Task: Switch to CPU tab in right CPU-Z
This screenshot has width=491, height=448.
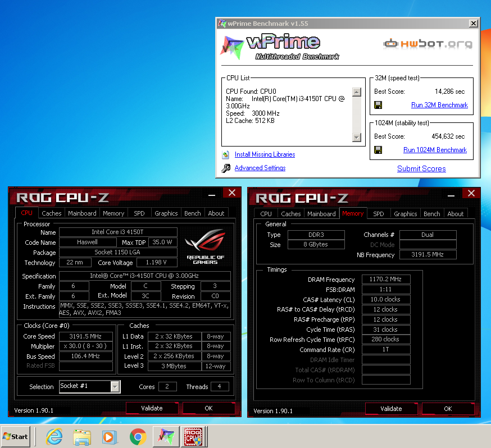Action: tap(266, 214)
